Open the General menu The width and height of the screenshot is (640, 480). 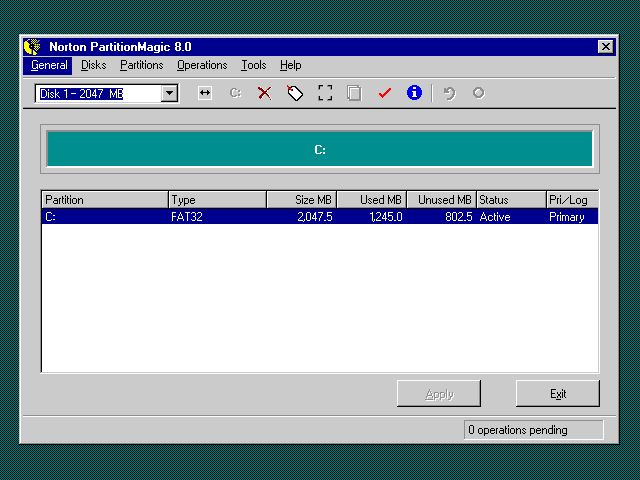[49, 65]
